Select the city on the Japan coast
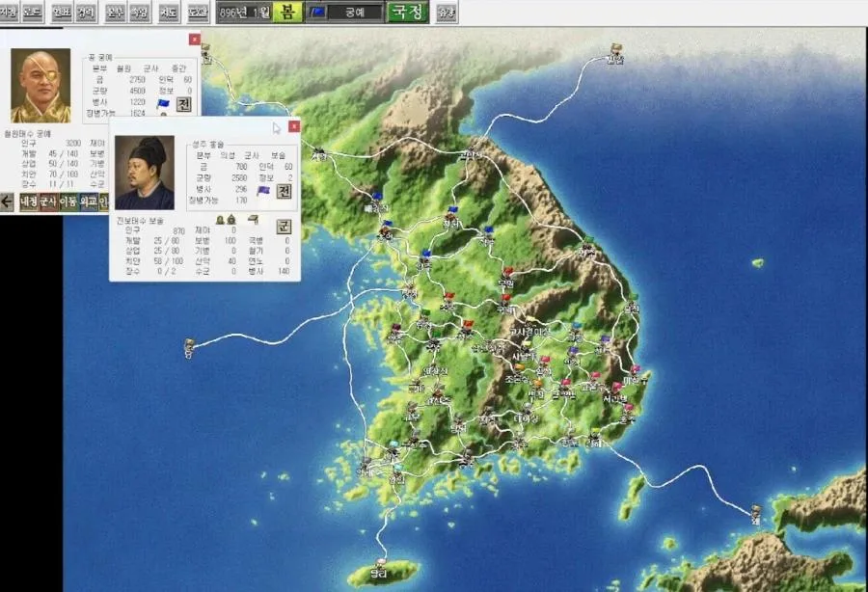The height and width of the screenshot is (592, 868). [x=756, y=514]
